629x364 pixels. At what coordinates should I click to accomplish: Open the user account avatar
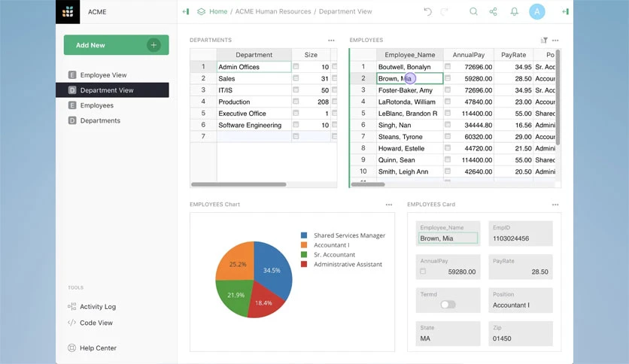pyautogui.click(x=536, y=11)
